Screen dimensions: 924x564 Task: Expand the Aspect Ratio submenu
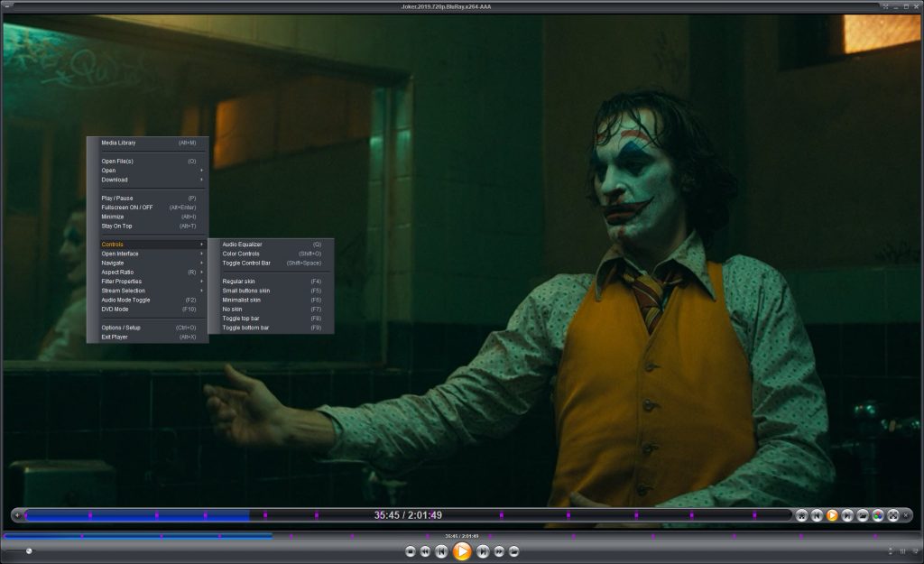coord(148,273)
